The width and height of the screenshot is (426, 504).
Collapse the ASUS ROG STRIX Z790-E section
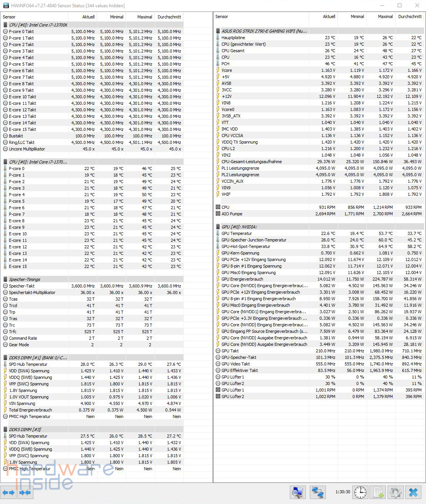264,31
